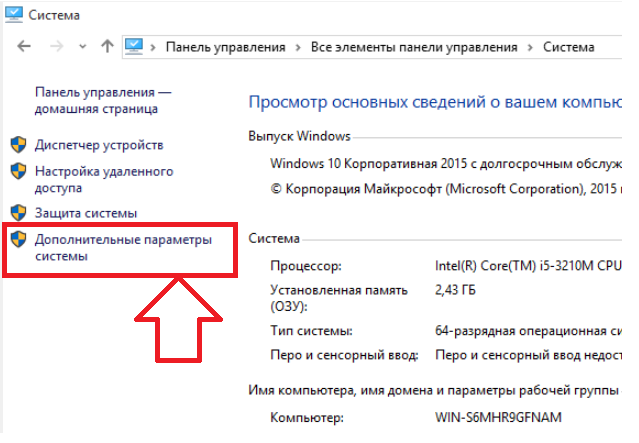Click the Установленная память (ОЗУ): label

[339, 298]
